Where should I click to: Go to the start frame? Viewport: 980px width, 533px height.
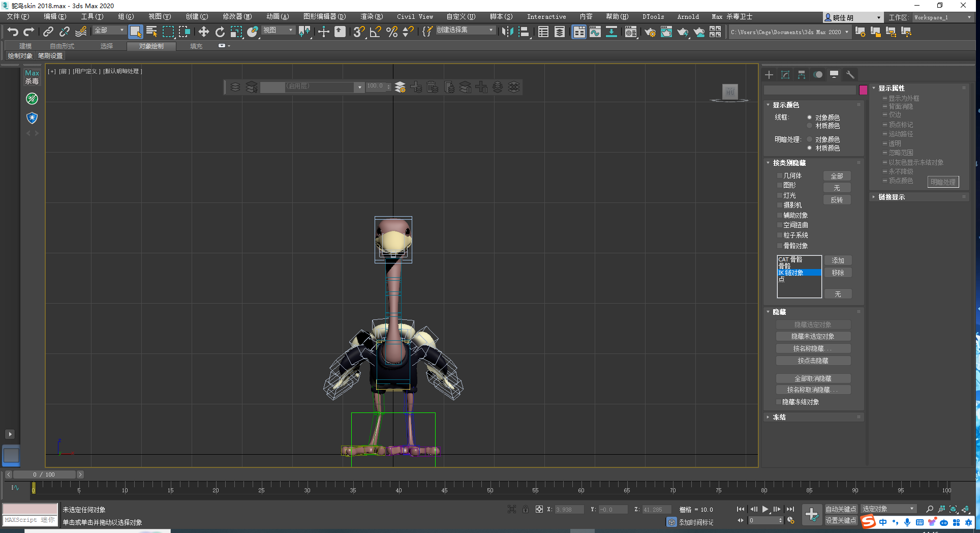point(741,509)
